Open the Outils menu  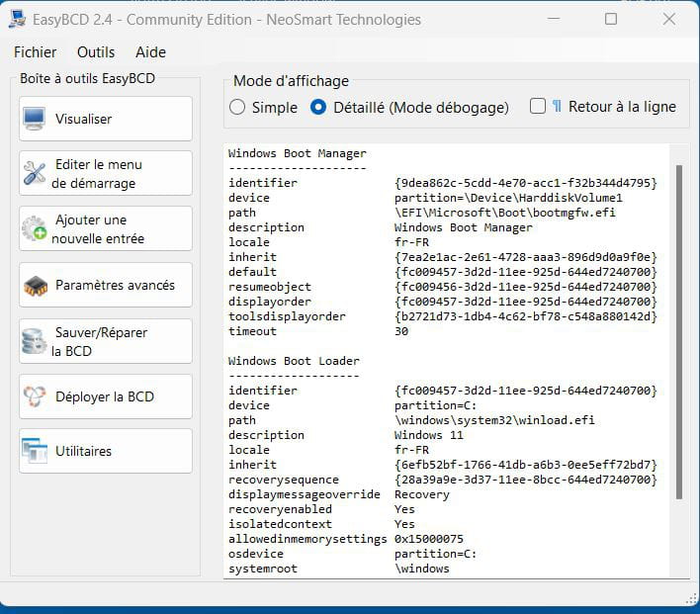pos(96,52)
